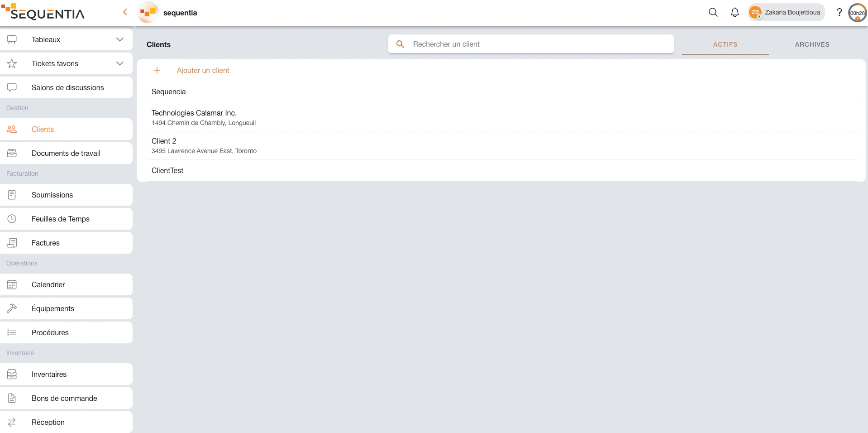Click the Clients people icon

coord(12,129)
